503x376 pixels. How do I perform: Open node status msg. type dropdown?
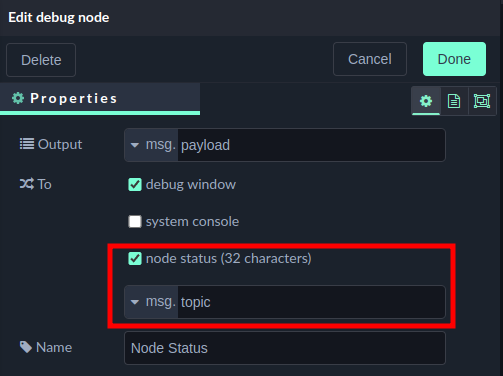[152, 302]
